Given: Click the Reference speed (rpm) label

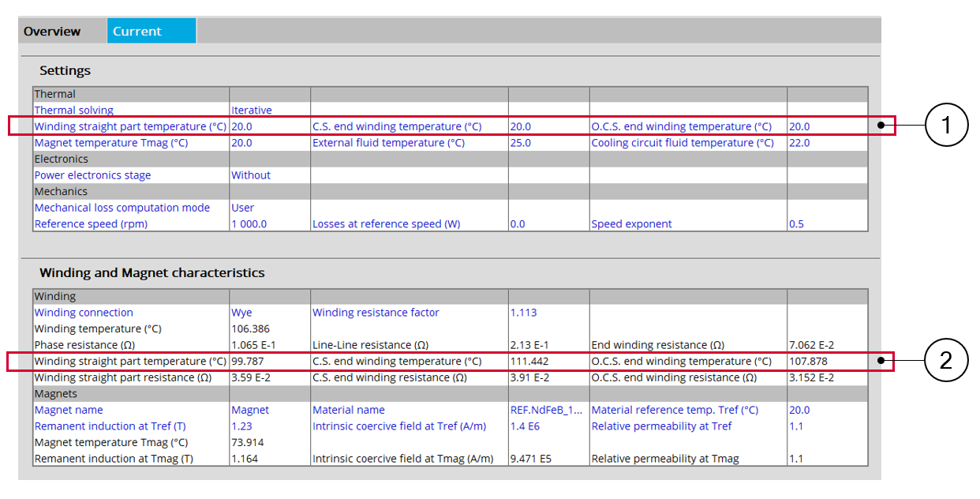Looking at the screenshot, I should [91, 224].
